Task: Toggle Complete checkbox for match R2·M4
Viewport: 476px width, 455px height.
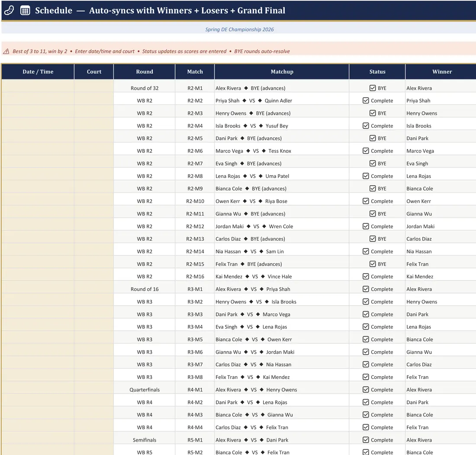Action: pos(366,126)
